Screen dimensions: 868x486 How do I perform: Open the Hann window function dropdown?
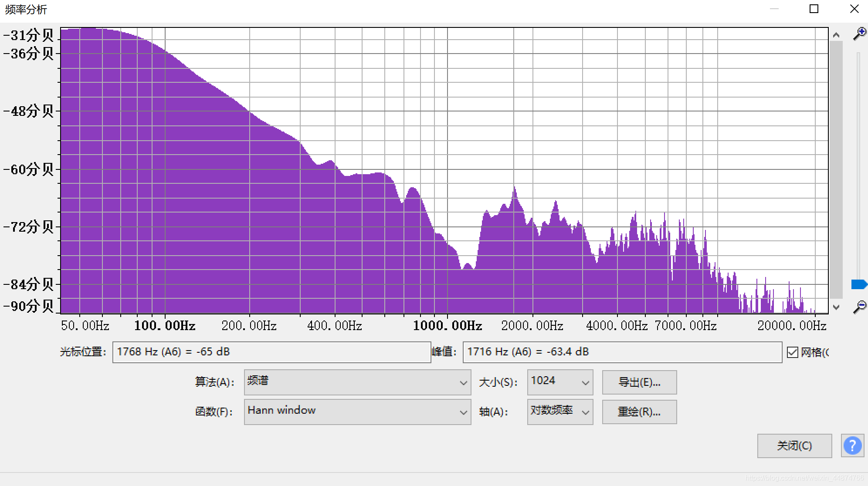tap(357, 412)
